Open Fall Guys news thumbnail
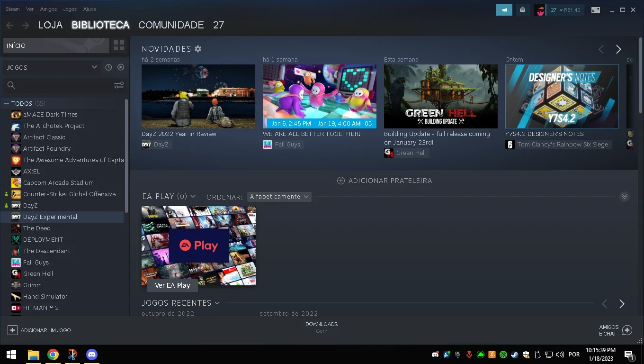This screenshot has width=644, height=364. [320, 96]
